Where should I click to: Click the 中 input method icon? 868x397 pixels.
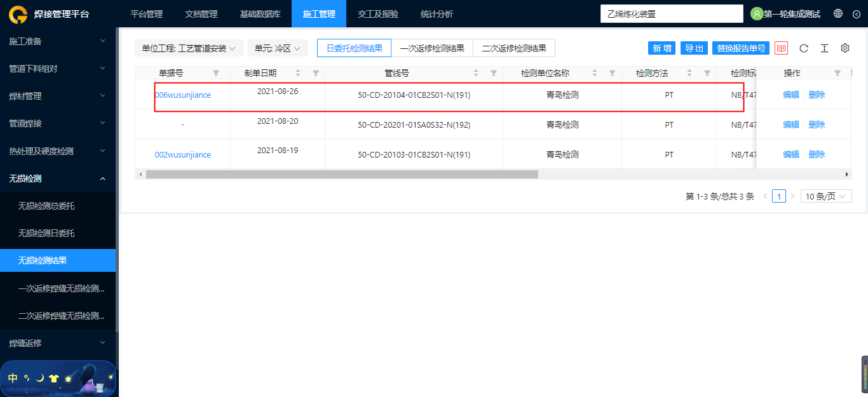tap(13, 378)
